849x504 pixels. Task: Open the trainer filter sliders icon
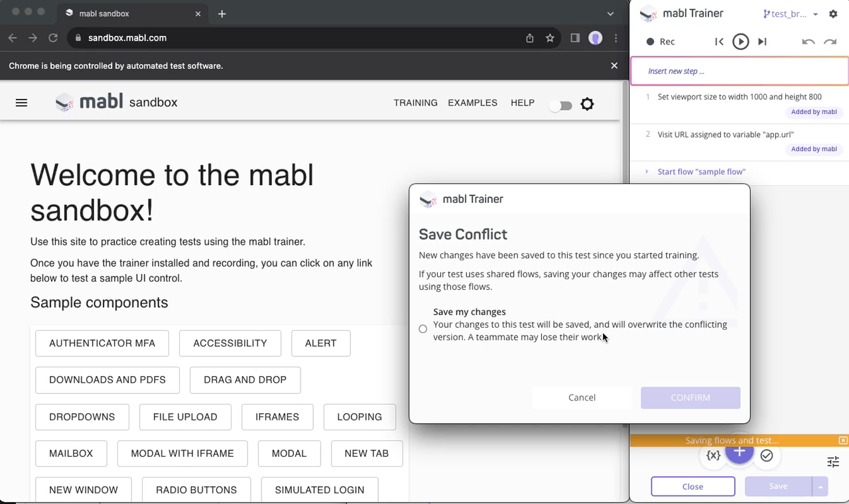point(833,462)
